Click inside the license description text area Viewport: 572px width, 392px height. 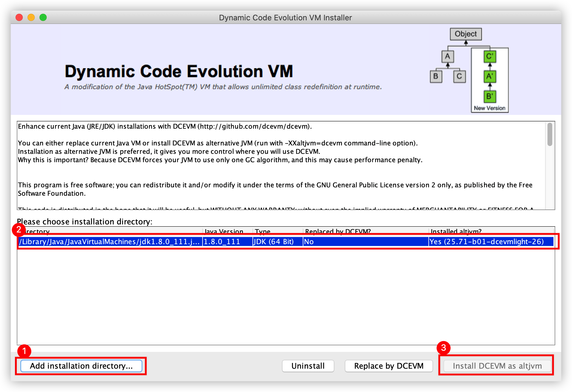[x=281, y=165]
